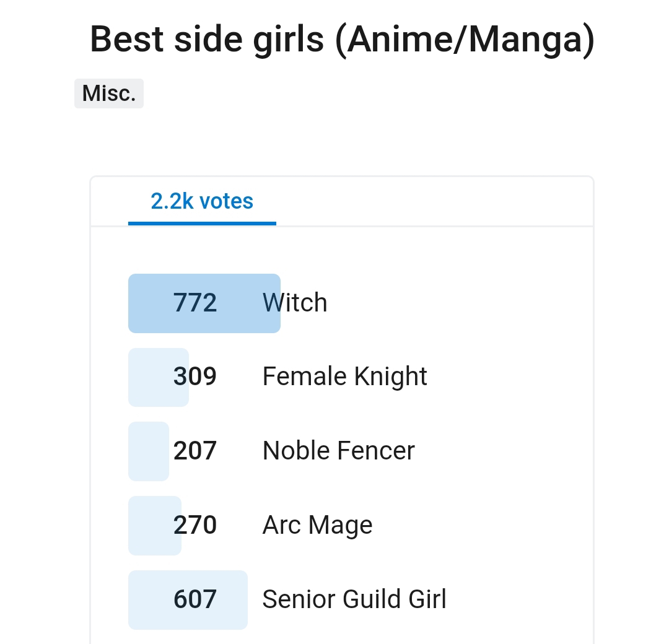
Task: Click the Noble Fencer result bar
Action: click(x=149, y=451)
